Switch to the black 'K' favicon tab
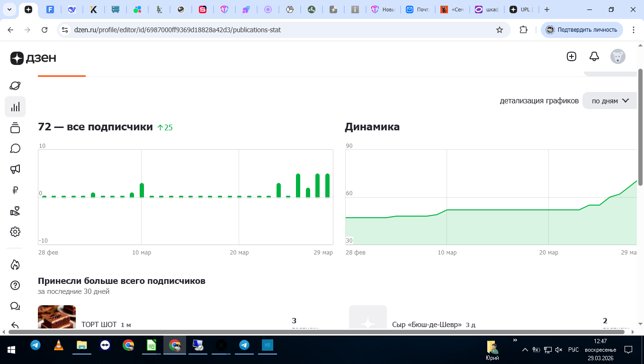The image size is (644, 364). pos(94,9)
